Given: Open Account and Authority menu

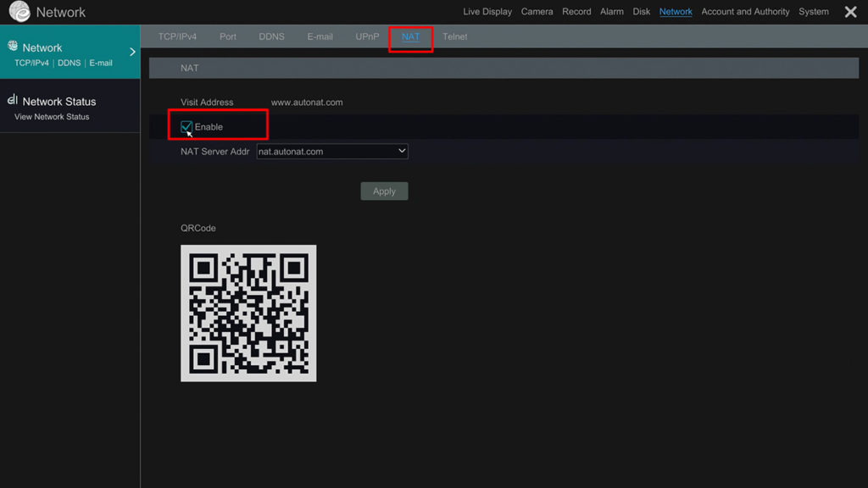Looking at the screenshot, I should [x=745, y=12].
